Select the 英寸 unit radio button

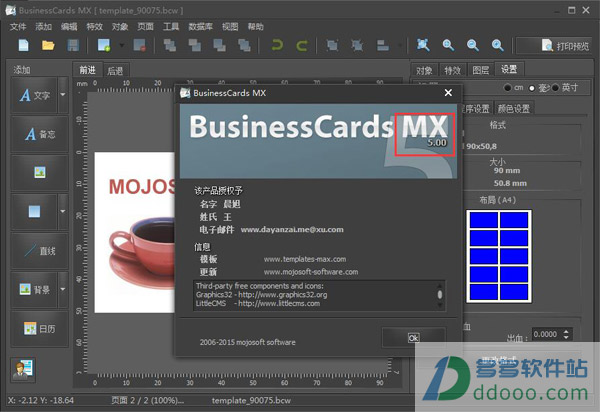click(x=556, y=88)
